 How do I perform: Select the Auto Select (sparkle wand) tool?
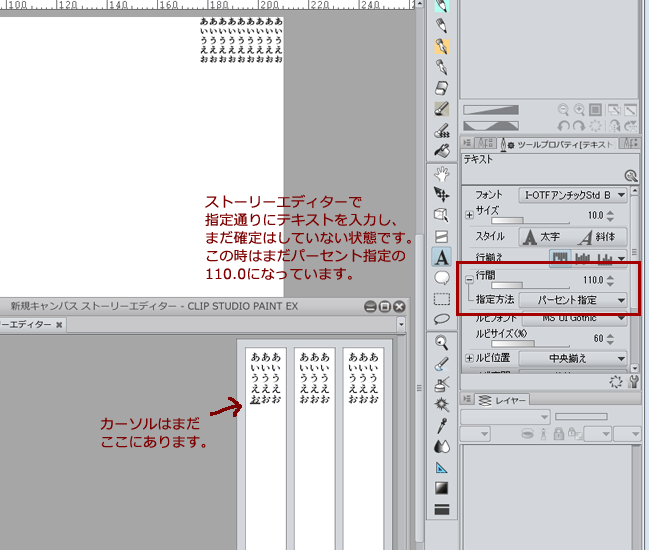442,404
